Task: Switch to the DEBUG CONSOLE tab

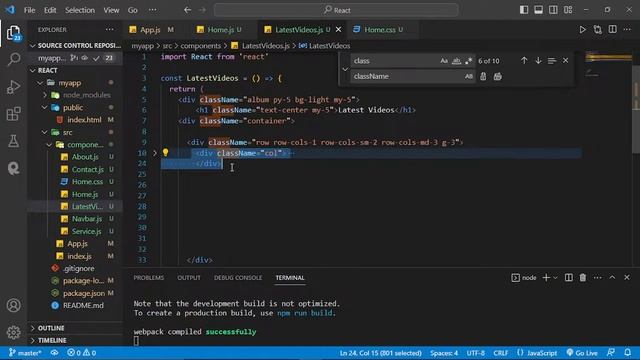Action: (x=238, y=278)
